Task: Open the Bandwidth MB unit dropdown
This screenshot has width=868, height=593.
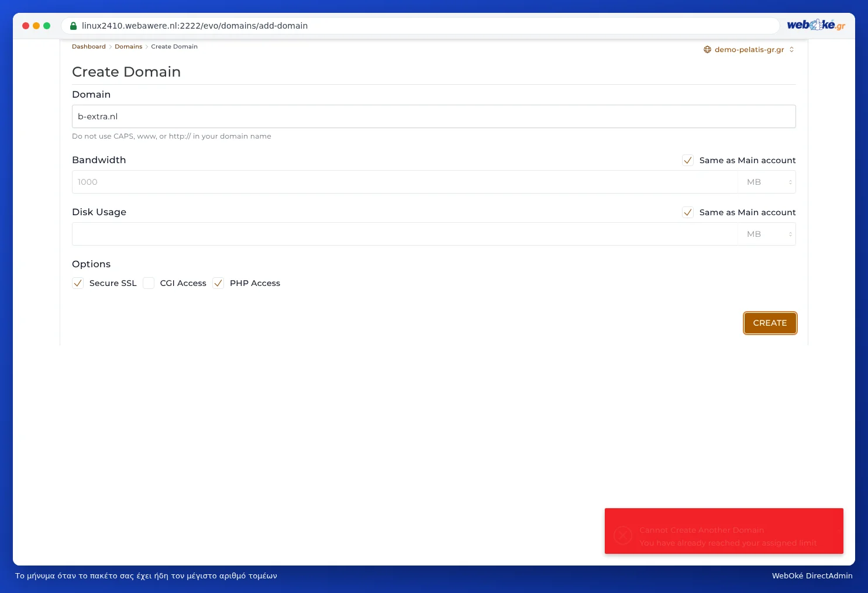Action: tap(767, 182)
